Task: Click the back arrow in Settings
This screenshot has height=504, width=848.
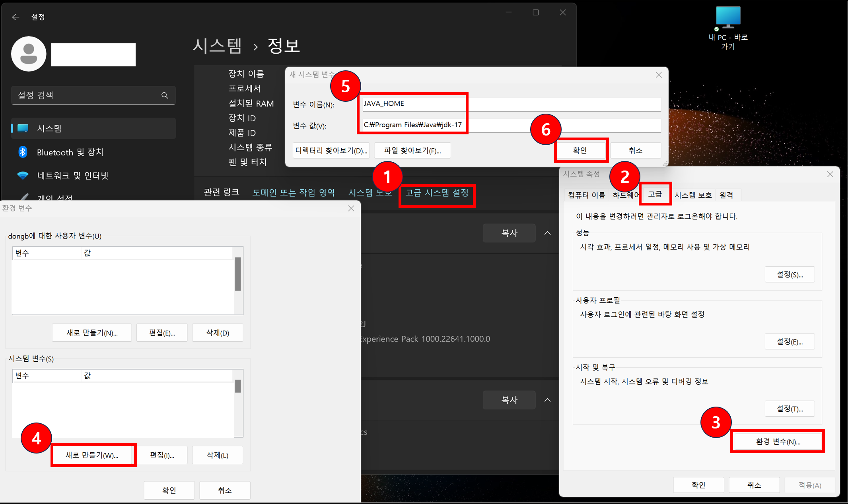Action: point(16,17)
